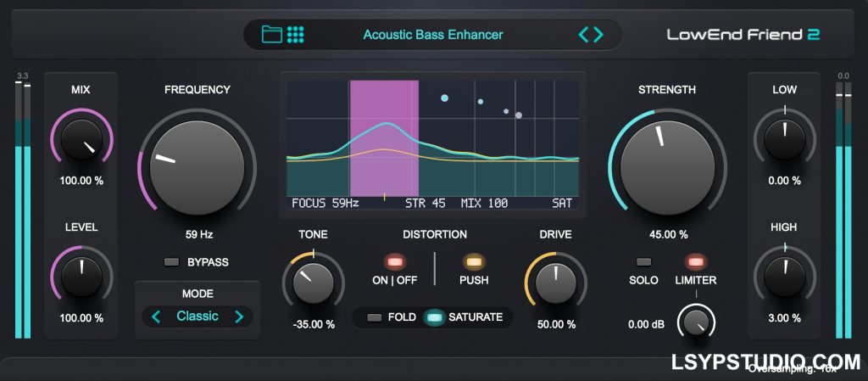Click the MIX 100 readout
The image size is (868, 381).
pyautogui.click(x=484, y=204)
